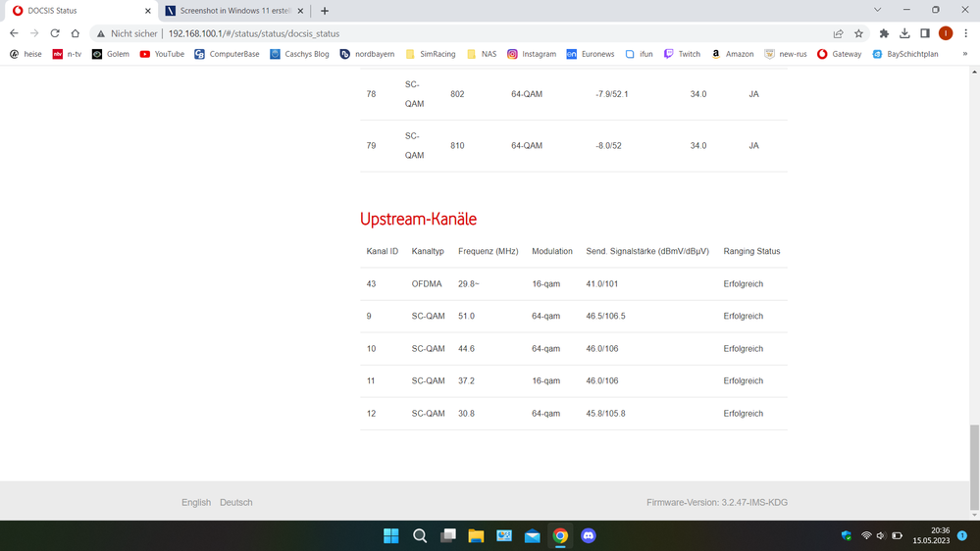Switch page language to English
The height and width of the screenshot is (551, 980).
point(196,502)
